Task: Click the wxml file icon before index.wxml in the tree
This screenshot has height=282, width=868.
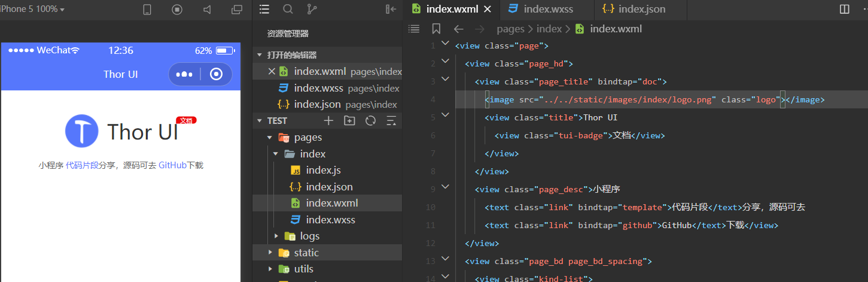Action: click(295, 203)
